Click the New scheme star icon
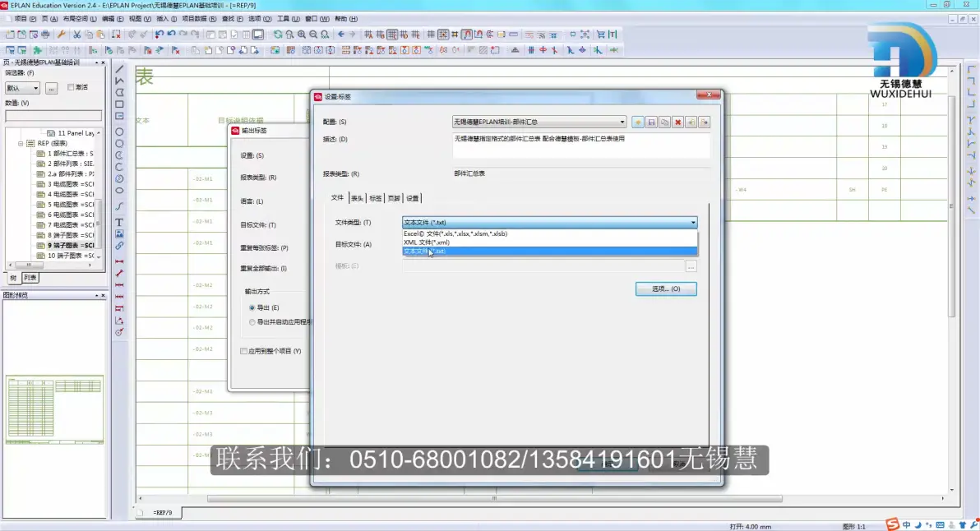The height and width of the screenshot is (531, 980). 637,122
